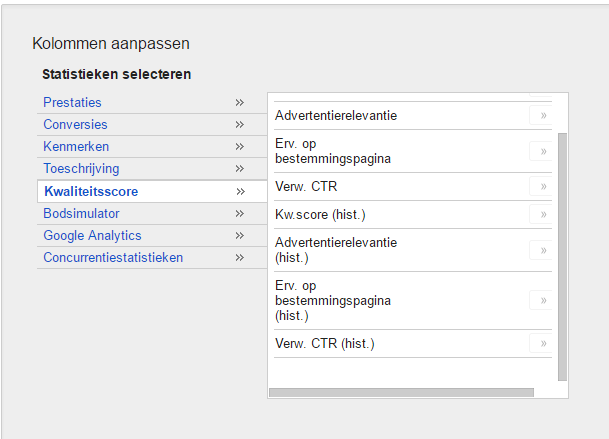Open the Kenmerken statistics category
609x439 pixels.
coord(76,146)
